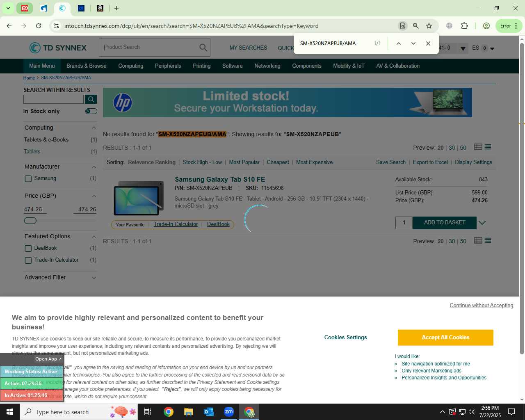Click the search within results magnifier button
The image size is (525, 420).
click(91, 99)
